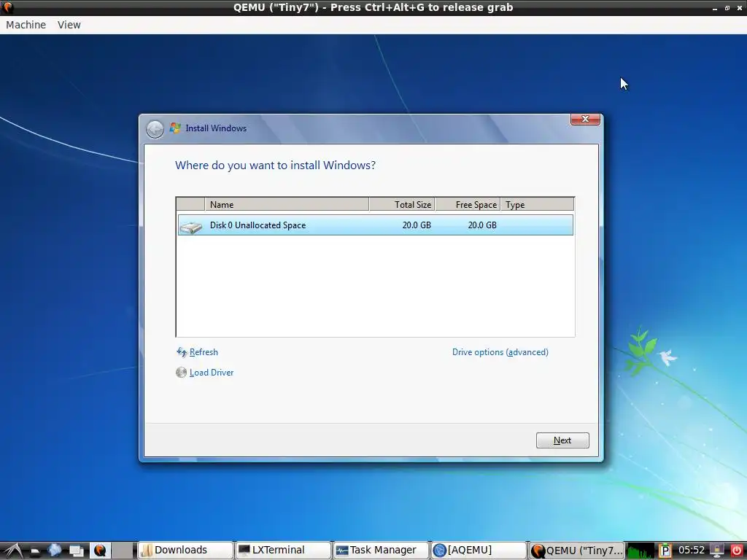
Task: Sort by Total Size column header
Action: click(402, 204)
